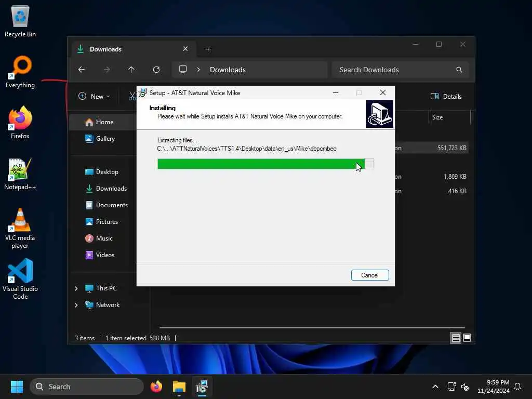
Task: Click the horizontal scrollbar in Explorer
Action: click(312, 328)
